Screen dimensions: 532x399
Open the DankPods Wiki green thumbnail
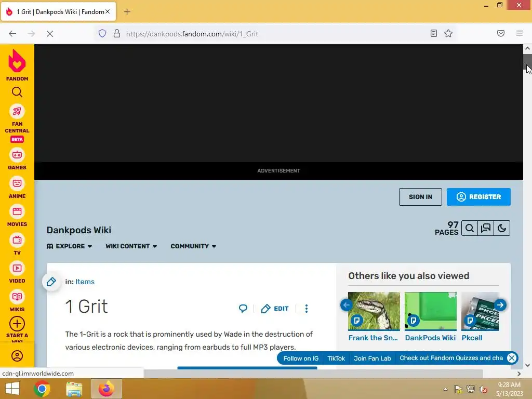coord(431,311)
